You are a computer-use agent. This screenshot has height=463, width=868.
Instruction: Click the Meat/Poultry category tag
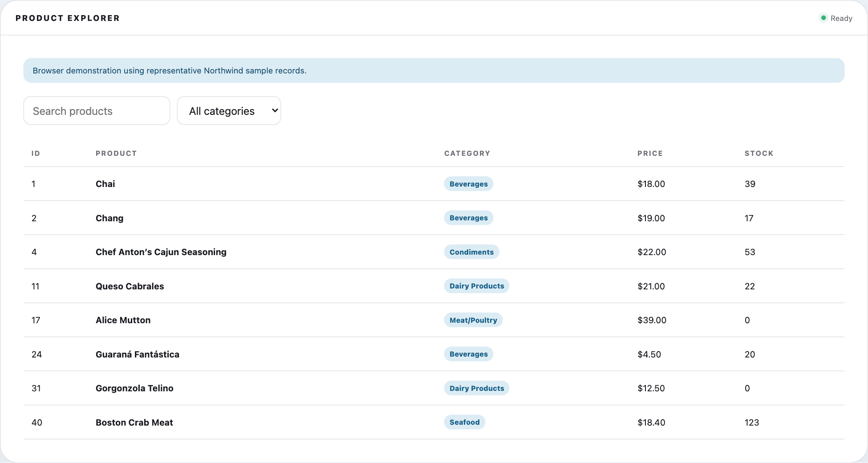pos(473,320)
